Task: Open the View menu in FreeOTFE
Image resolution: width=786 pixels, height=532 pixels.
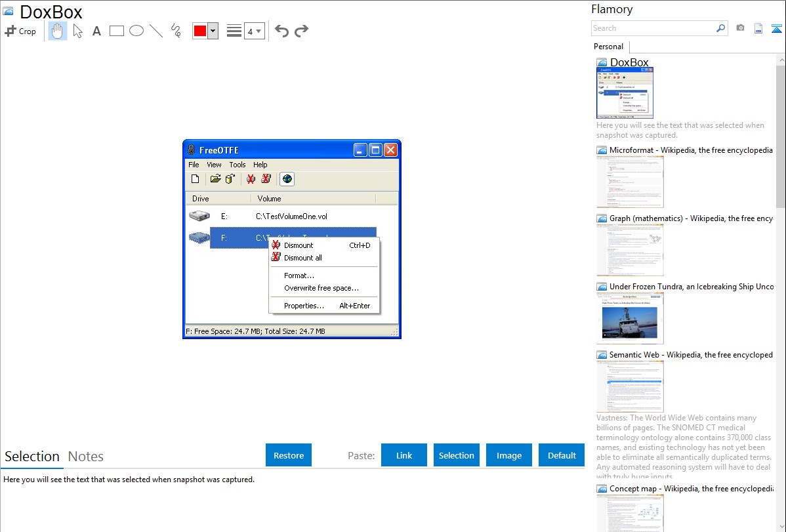Action: (x=214, y=165)
